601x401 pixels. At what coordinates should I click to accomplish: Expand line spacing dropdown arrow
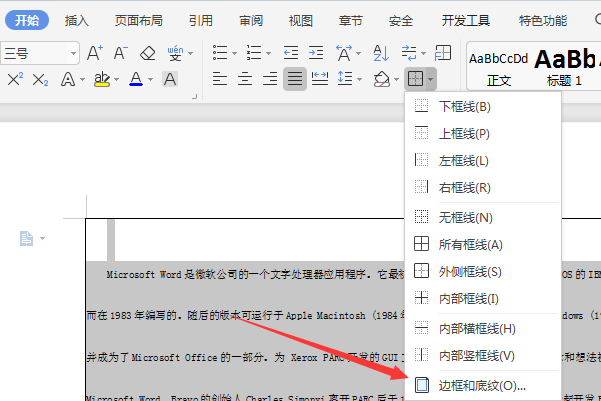(x=360, y=80)
